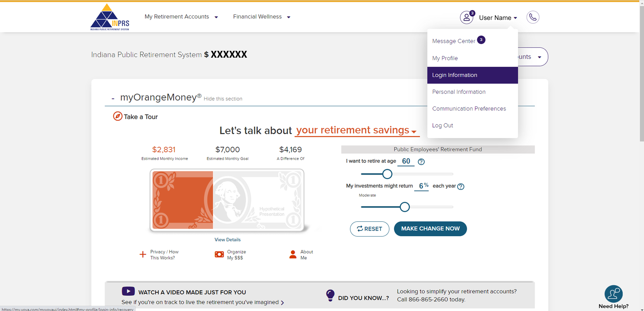Click the INPRS logo
The height and width of the screenshot is (311, 644).
tap(109, 17)
